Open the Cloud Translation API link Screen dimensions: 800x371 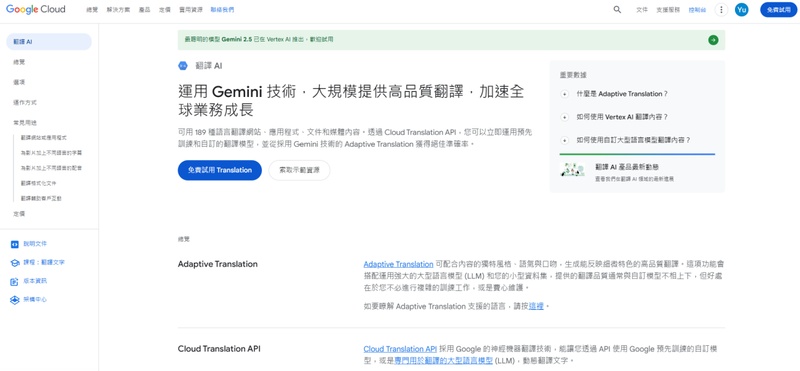click(x=400, y=349)
